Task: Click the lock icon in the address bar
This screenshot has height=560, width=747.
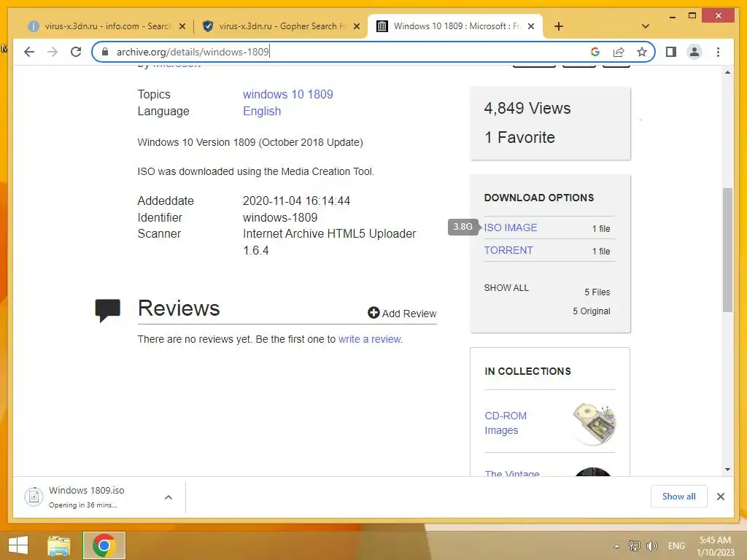Action: tap(105, 52)
